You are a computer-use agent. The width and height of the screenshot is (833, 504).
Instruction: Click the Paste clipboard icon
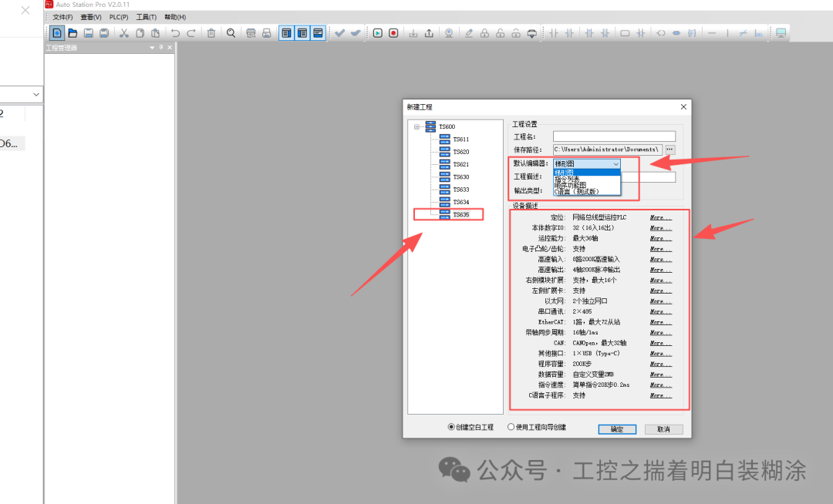pyautogui.click(x=156, y=33)
